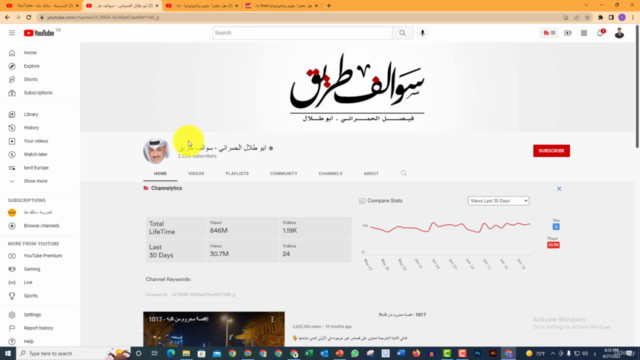
Task: Switch to the in Stats browser tab
Action: [282, 6]
